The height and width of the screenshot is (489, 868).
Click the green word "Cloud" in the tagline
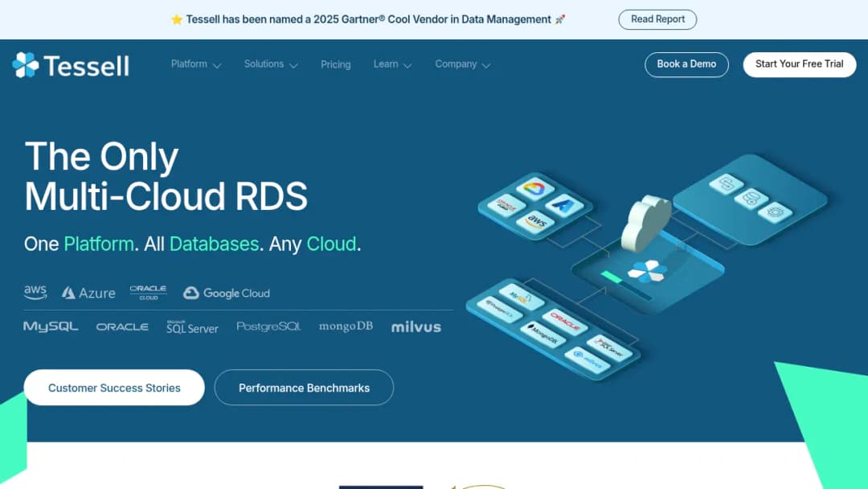(331, 244)
